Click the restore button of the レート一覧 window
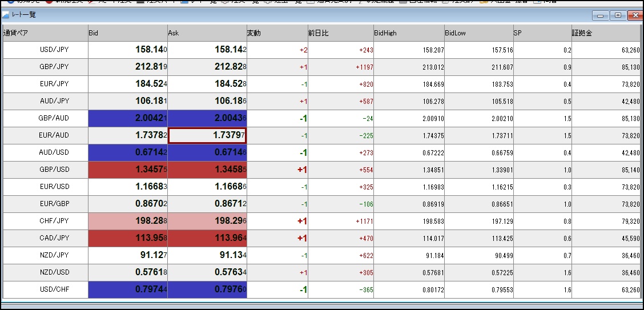The height and width of the screenshot is (310, 644). click(617, 15)
